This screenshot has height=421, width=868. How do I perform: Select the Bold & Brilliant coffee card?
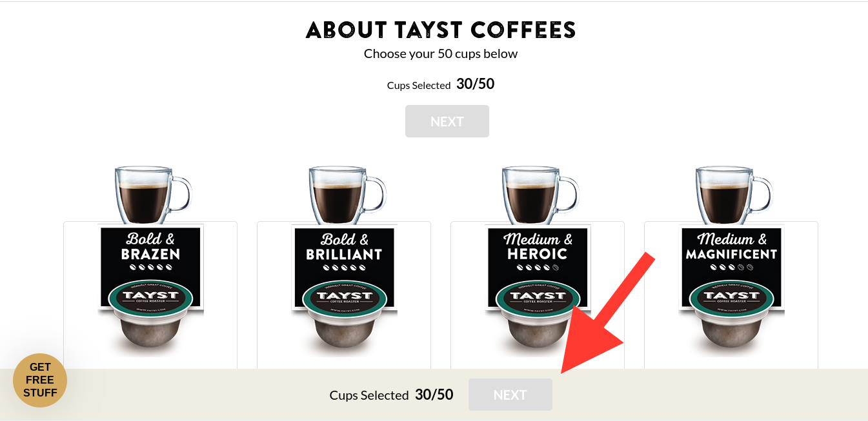click(344, 295)
